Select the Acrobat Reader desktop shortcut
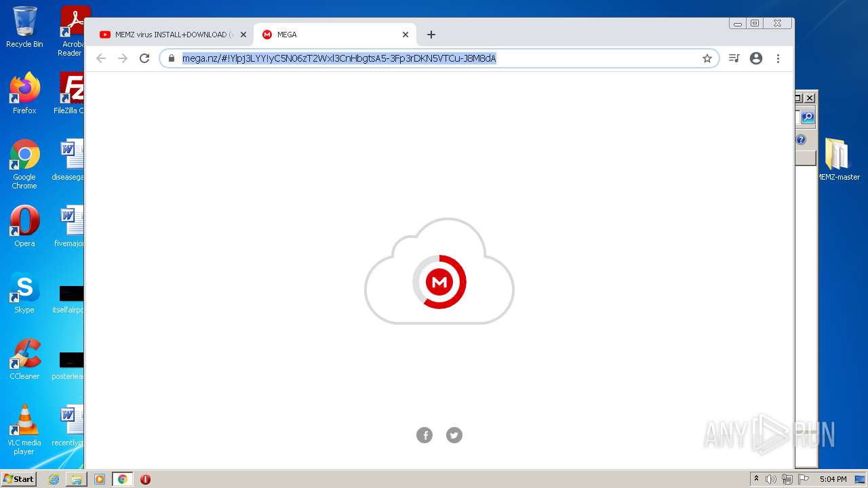 click(x=71, y=31)
